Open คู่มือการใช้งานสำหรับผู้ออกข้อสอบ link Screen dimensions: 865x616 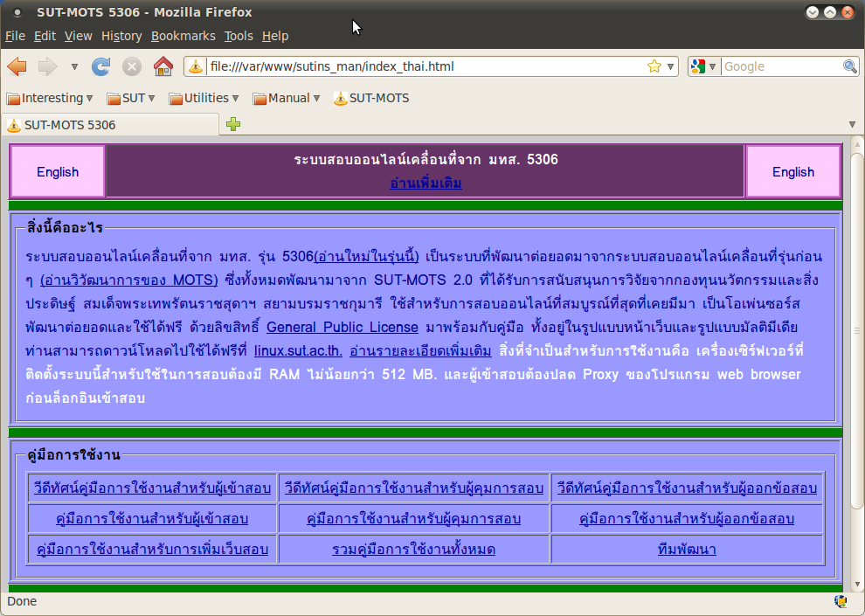click(x=687, y=519)
